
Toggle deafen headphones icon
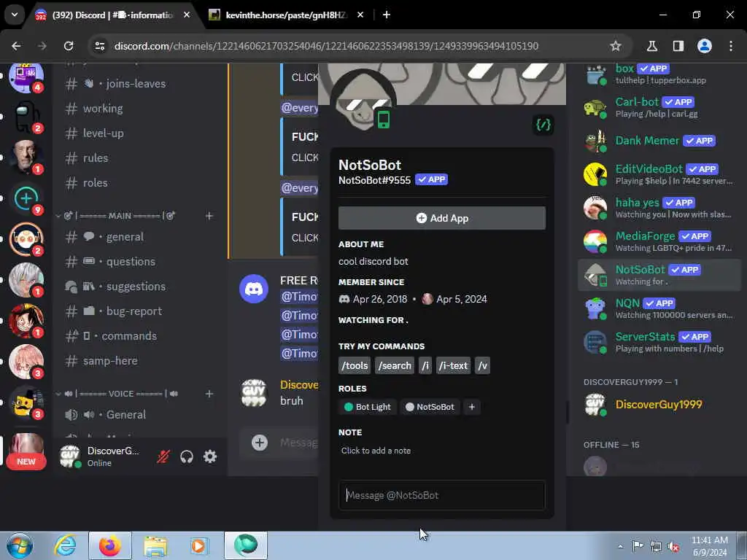tap(187, 456)
